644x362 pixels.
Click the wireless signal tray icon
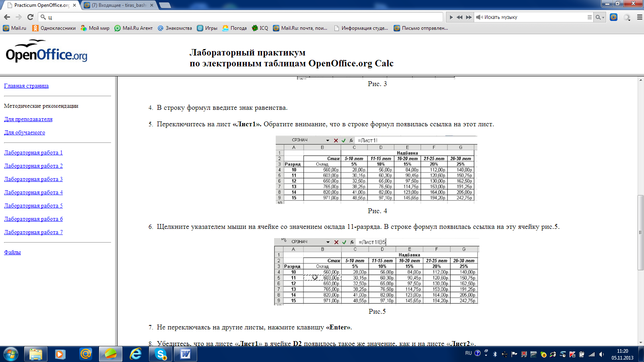tap(592, 354)
